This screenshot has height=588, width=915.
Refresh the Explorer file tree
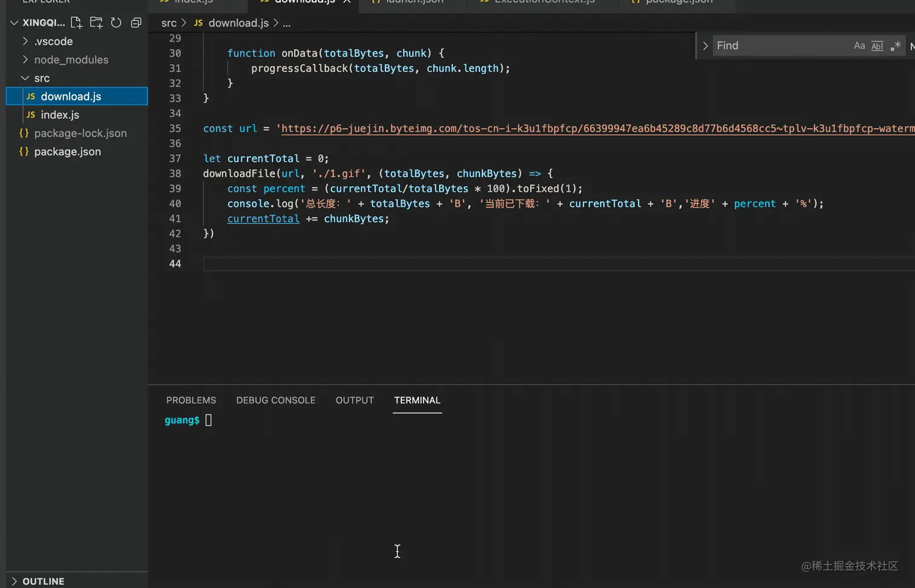pyautogui.click(x=116, y=23)
